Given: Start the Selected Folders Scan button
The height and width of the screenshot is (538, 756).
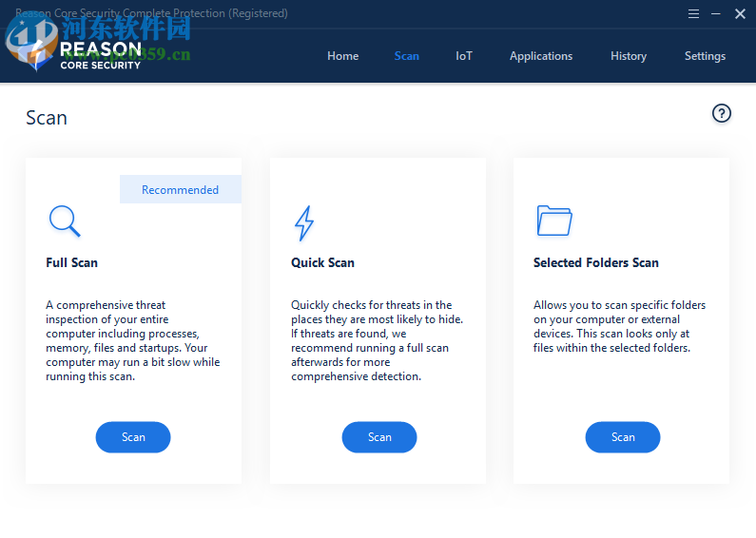Looking at the screenshot, I should coord(623,437).
